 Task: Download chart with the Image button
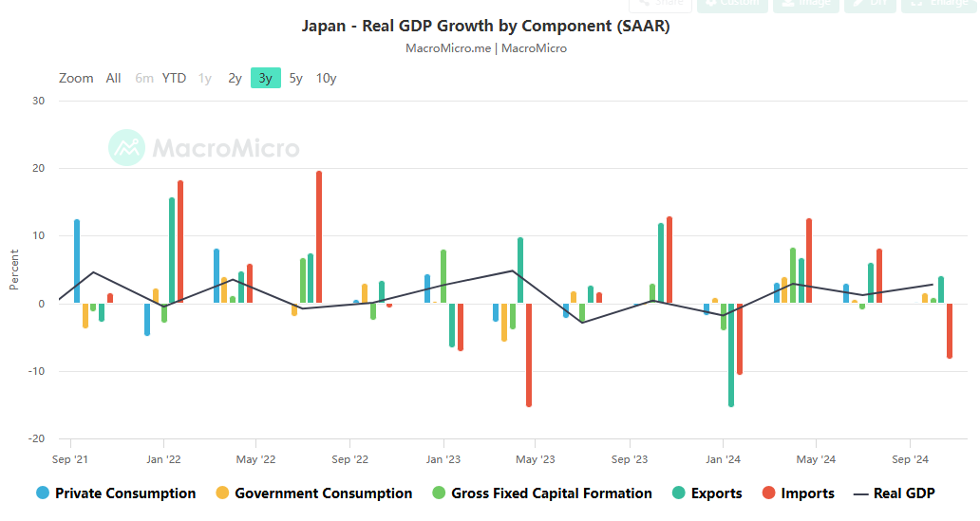(805, 5)
